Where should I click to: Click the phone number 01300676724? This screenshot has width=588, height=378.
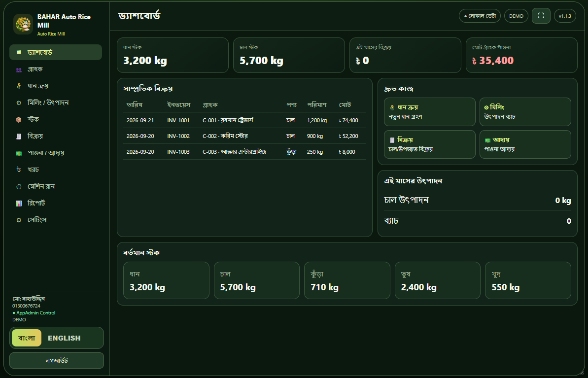[x=26, y=306]
